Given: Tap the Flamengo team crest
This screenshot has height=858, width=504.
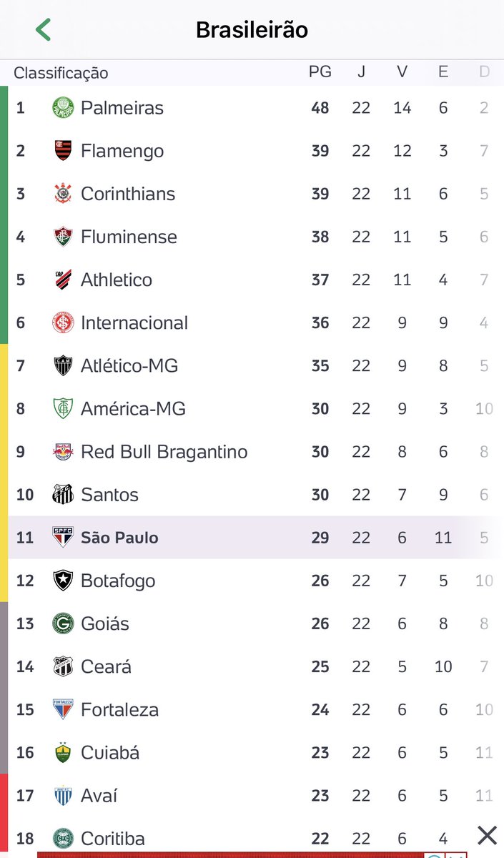Looking at the screenshot, I should (x=63, y=151).
